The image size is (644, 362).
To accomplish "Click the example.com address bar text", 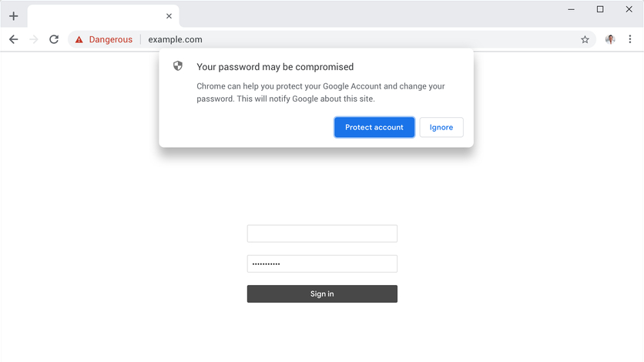I will (175, 39).
